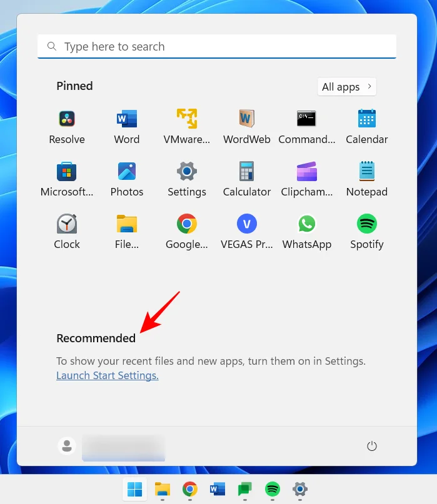Launch Google Chrome from pinned apps

coord(187,232)
